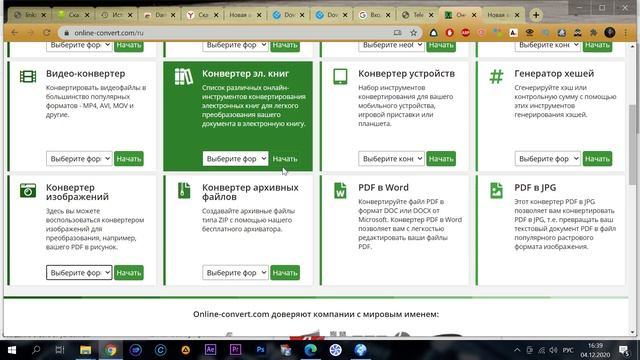Open the browser extensions puzzle icon
Viewport: 640px width, 360px height.
click(593, 33)
